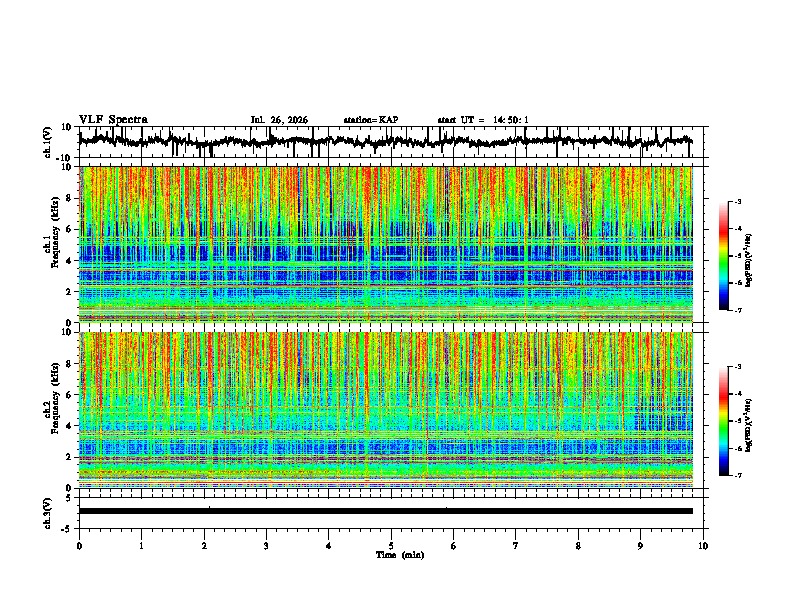Image resolution: width=792 pixels, height=612 pixels.
Task: Click the 7 minute tick on time axis
Action: [x=516, y=546]
